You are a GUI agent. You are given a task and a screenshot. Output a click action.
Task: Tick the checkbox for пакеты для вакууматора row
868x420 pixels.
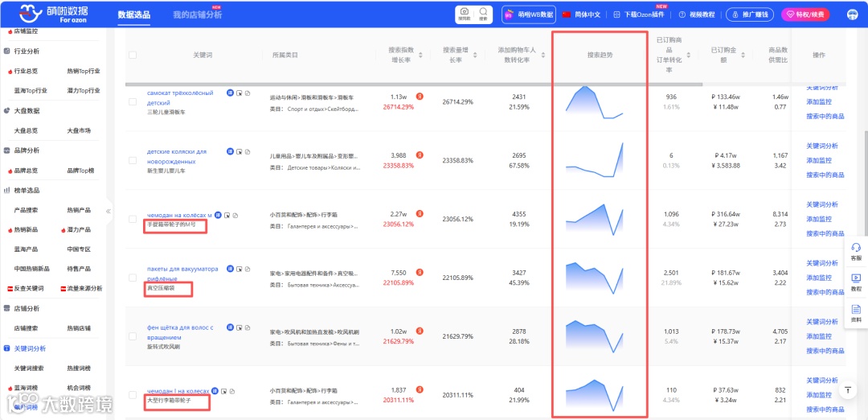click(133, 278)
